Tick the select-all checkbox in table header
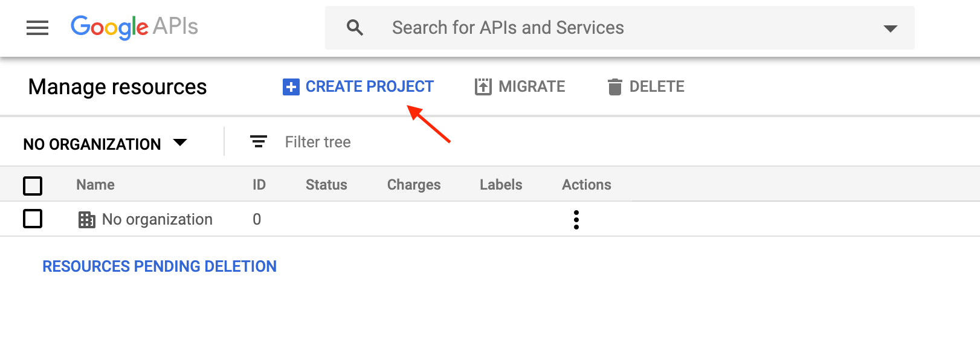This screenshot has height=343, width=980. click(x=33, y=185)
